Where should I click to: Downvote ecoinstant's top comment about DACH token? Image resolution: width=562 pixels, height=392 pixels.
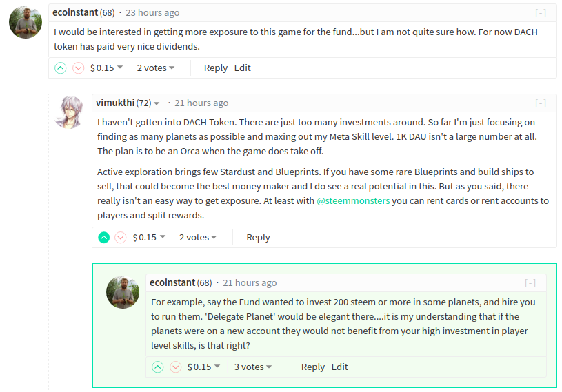[x=78, y=68]
